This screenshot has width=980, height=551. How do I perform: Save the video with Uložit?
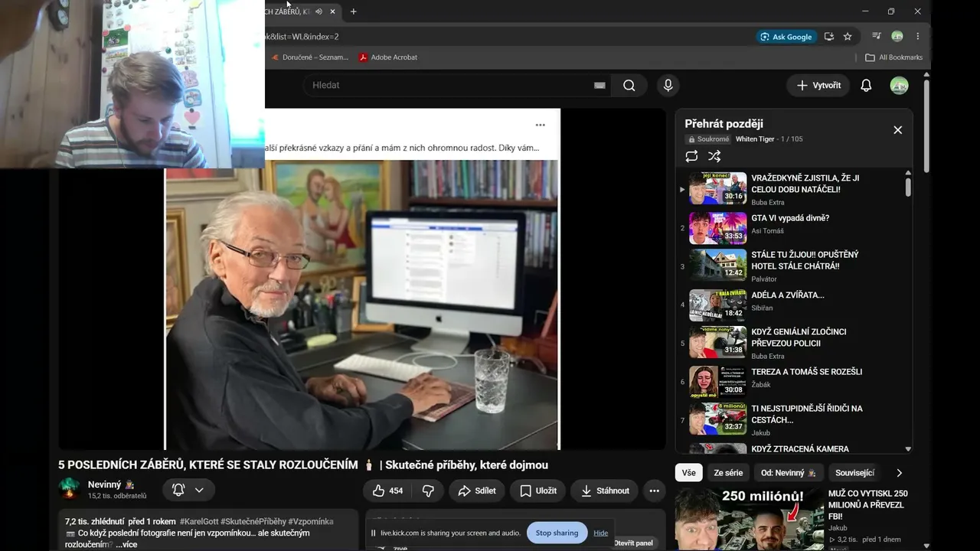tap(538, 491)
